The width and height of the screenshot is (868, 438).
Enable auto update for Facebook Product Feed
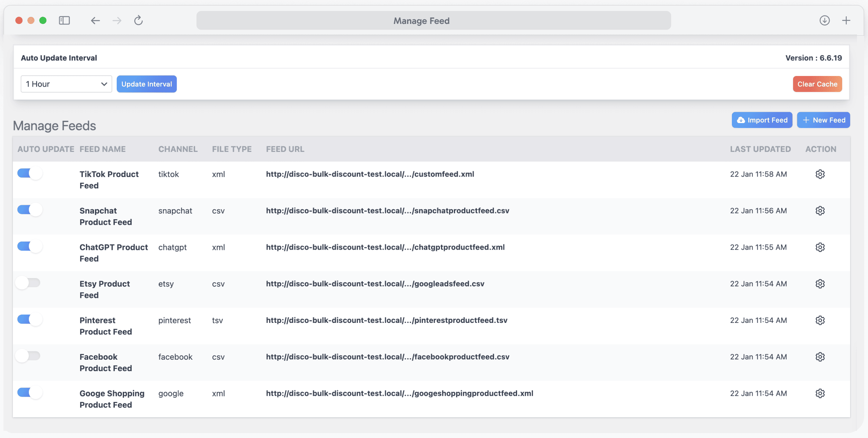[28, 356]
